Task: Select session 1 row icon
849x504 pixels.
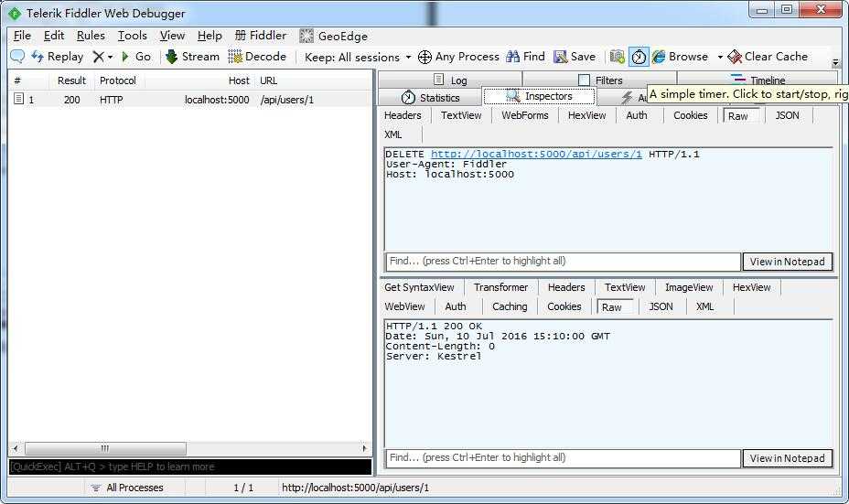Action: (x=18, y=99)
